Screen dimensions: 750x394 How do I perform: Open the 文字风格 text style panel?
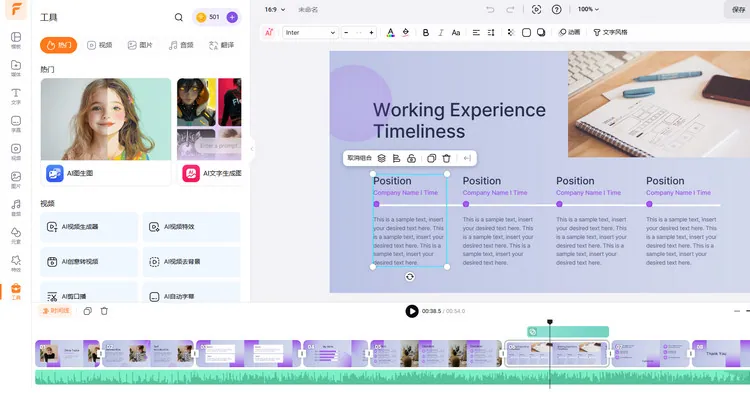[x=610, y=32]
